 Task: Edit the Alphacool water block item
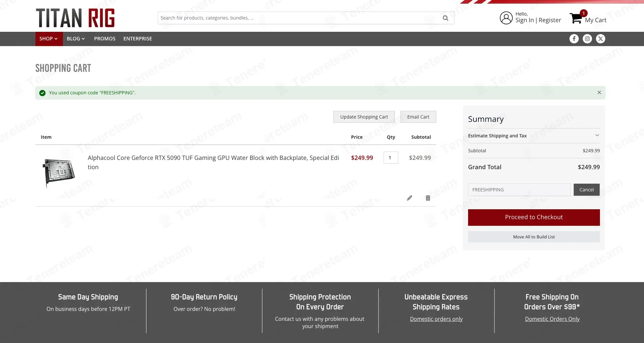tap(409, 198)
